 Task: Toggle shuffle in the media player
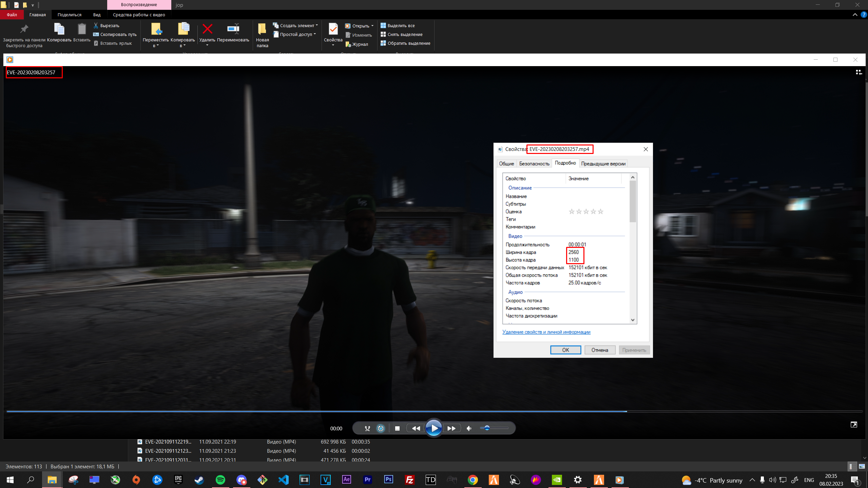point(367,428)
